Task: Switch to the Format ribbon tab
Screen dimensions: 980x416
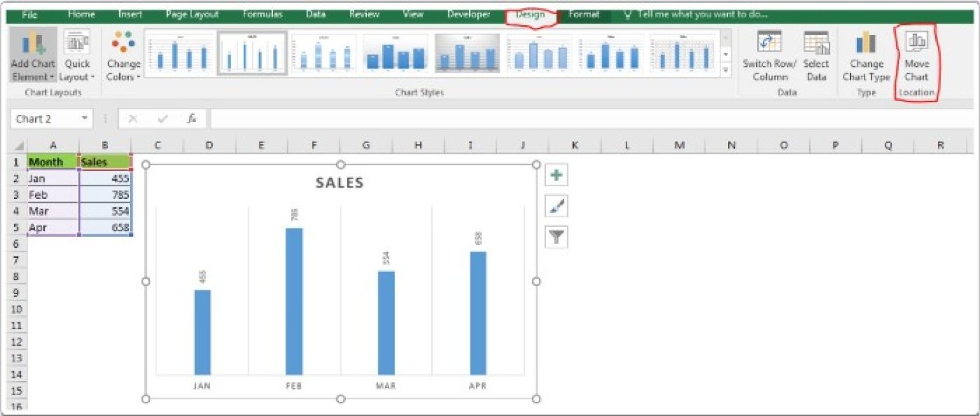Action: [x=584, y=13]
